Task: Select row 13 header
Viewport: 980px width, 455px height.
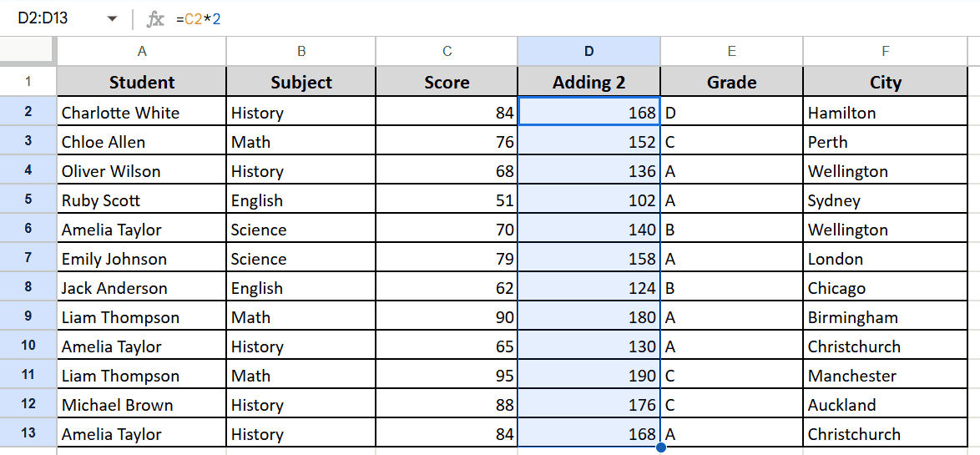Action: pyautogui.click(x=28, y=434)
